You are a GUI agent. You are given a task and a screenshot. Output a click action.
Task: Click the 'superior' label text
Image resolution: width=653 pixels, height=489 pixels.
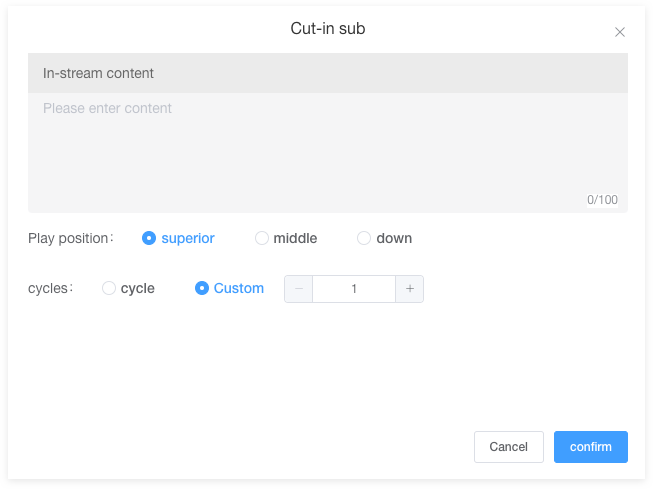pos(188,238)
